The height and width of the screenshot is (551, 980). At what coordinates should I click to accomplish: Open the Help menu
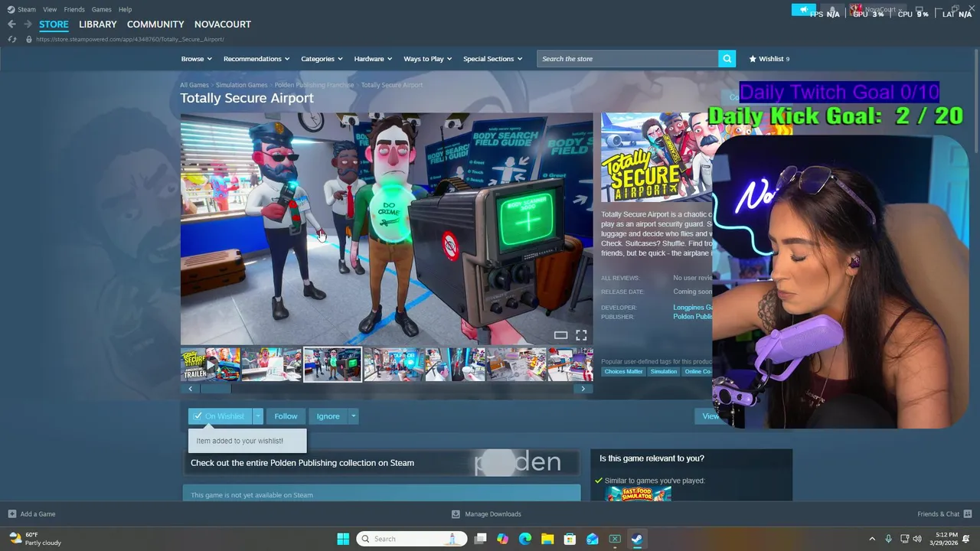tap(125, 9)
